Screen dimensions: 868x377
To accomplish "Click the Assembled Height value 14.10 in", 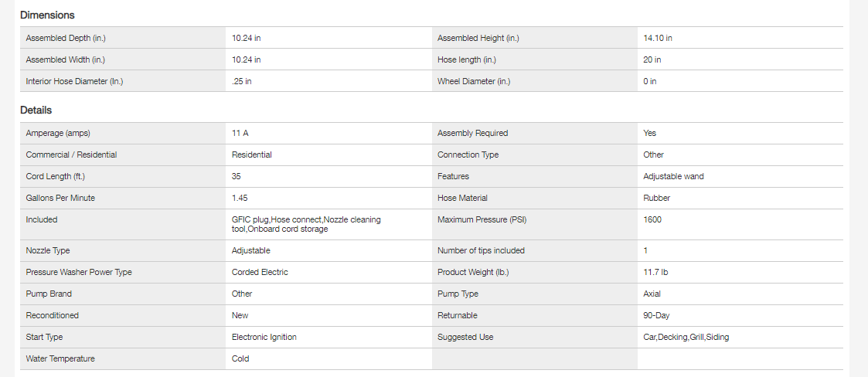I will [658, 38].
